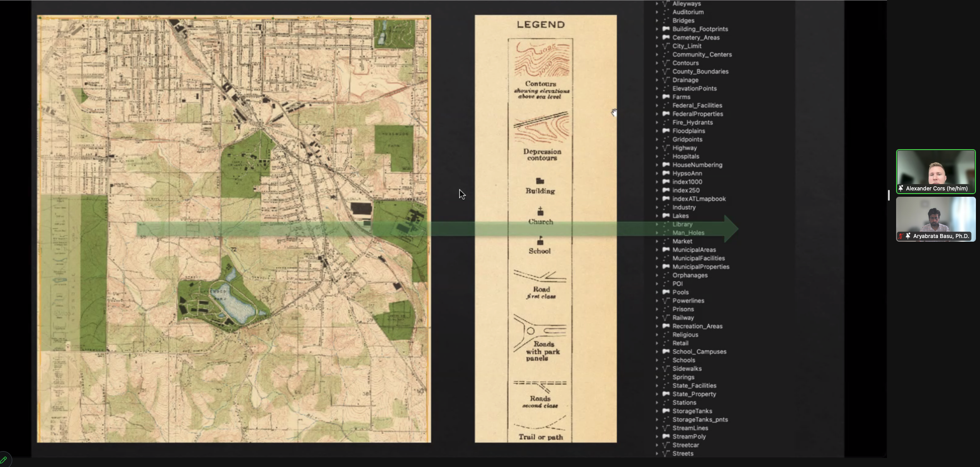This screenshot has width=980, height=467.
Task: Click the green annotation pencil icon
Action: coord(4,460)
